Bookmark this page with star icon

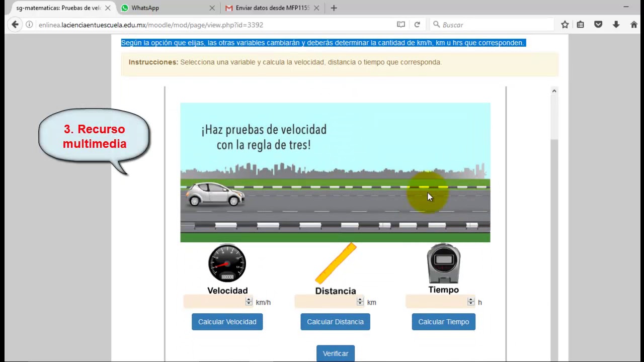[565, 25]
